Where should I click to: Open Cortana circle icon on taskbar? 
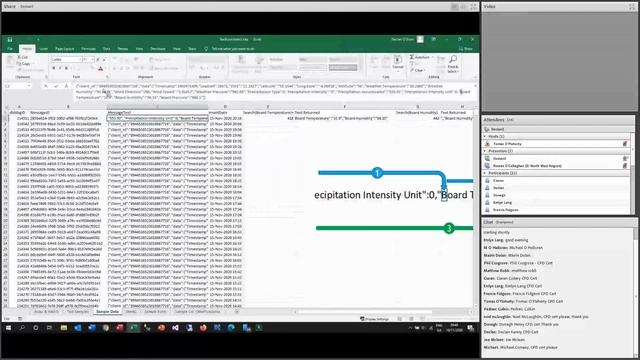click(x=36, y=327)
